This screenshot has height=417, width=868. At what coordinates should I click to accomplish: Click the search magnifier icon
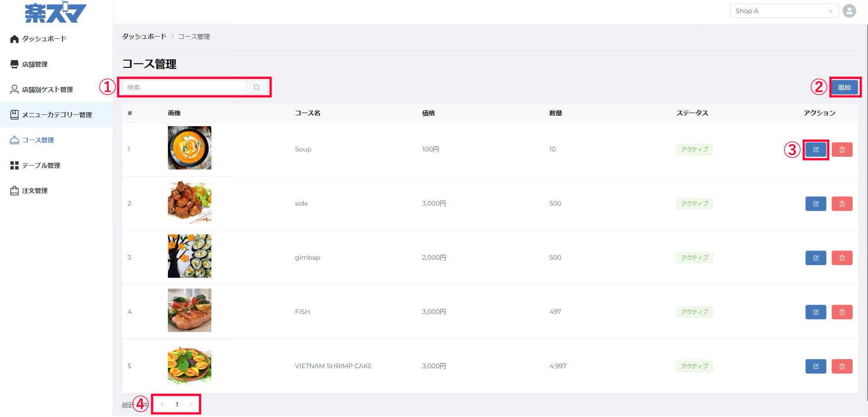click(257, 87)
